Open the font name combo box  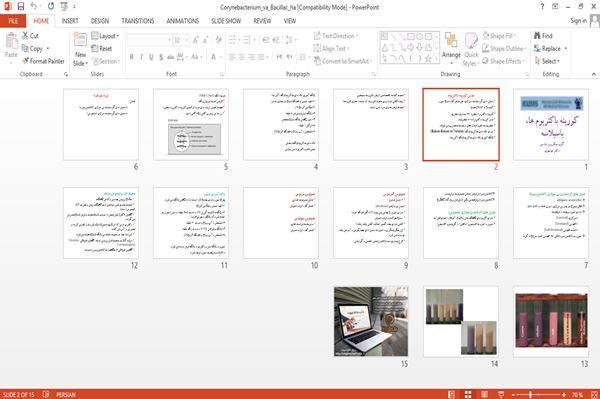click(149, 40)
